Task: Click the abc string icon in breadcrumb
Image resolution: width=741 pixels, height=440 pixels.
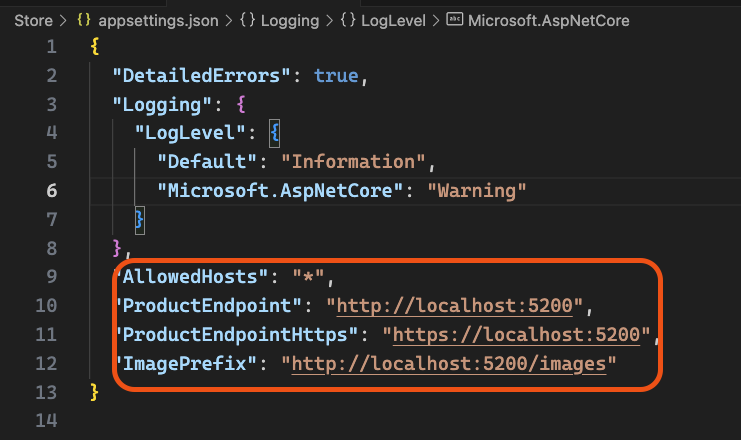Action: tap(455, 19)
